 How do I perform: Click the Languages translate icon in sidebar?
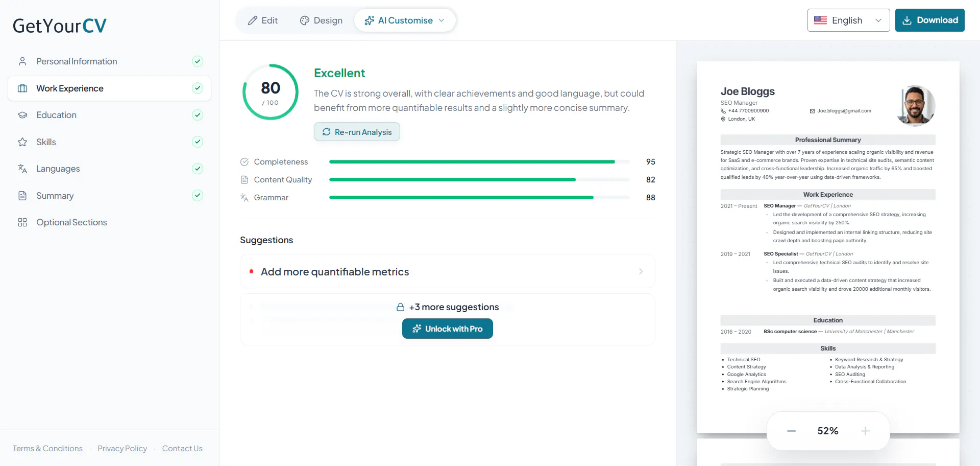(x=22, y=169)
